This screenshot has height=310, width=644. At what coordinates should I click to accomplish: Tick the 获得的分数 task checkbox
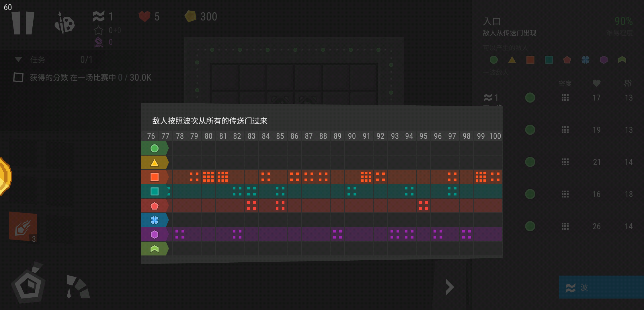(x=18, y=77)
